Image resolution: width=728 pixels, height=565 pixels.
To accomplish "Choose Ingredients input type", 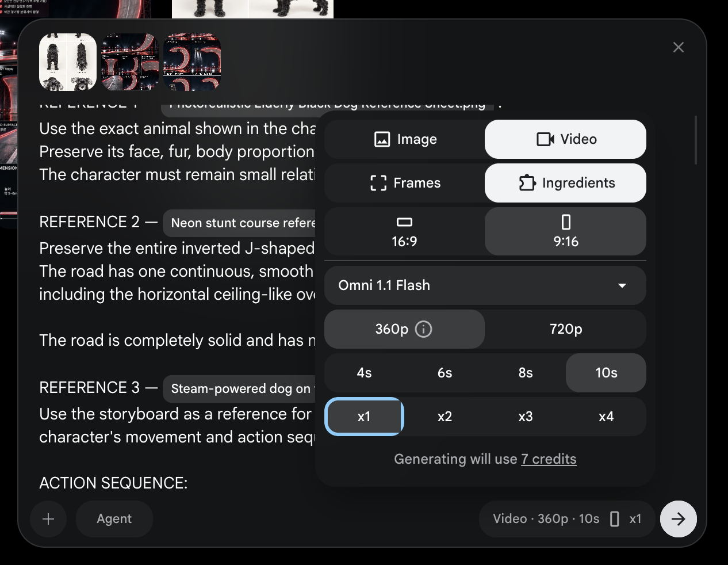I will click(566, 183).
